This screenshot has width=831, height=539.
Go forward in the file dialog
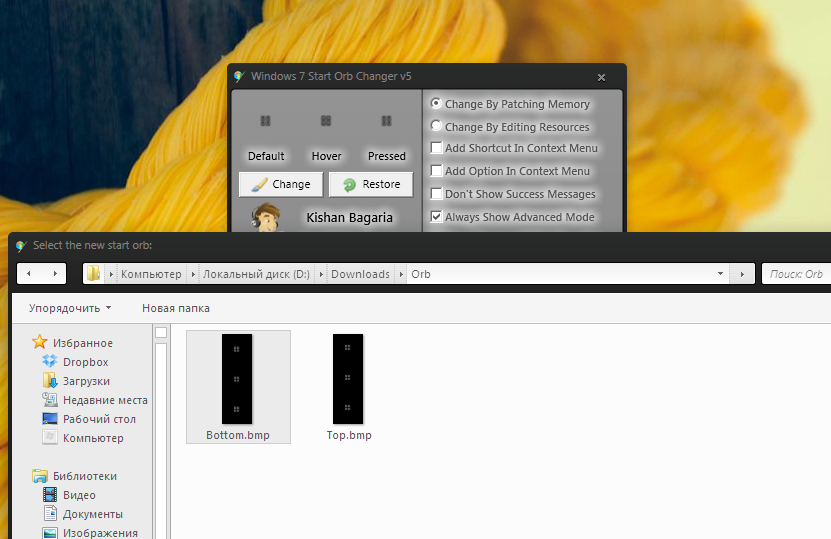pyautogui.click(x=55, y=273)
